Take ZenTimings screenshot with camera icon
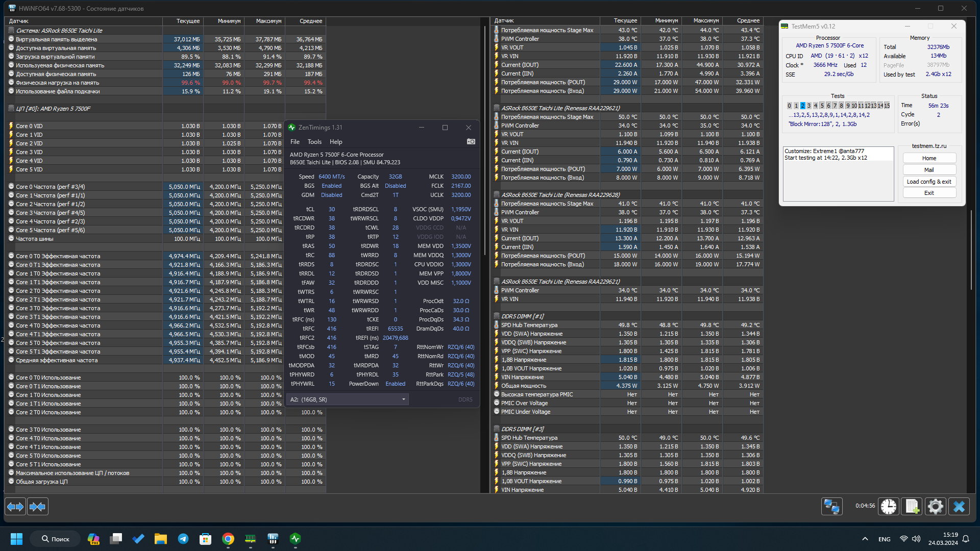980x551 pixels. (471, 142)
